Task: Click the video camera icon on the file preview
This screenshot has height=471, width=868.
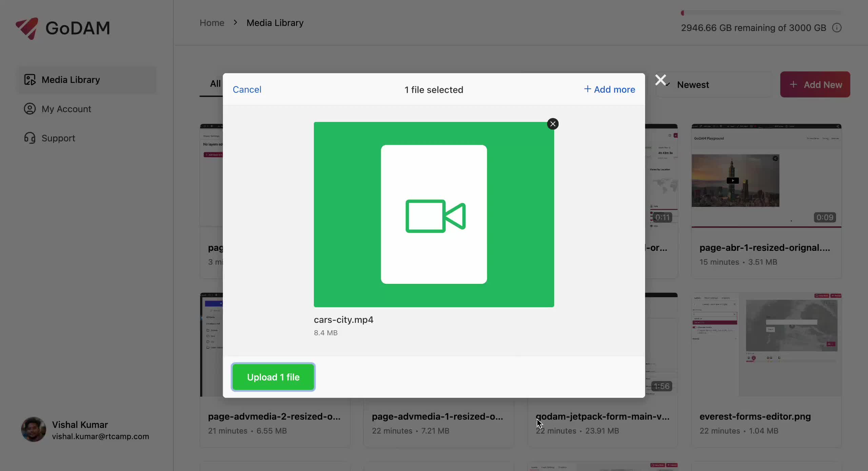Action: point(434,216)
